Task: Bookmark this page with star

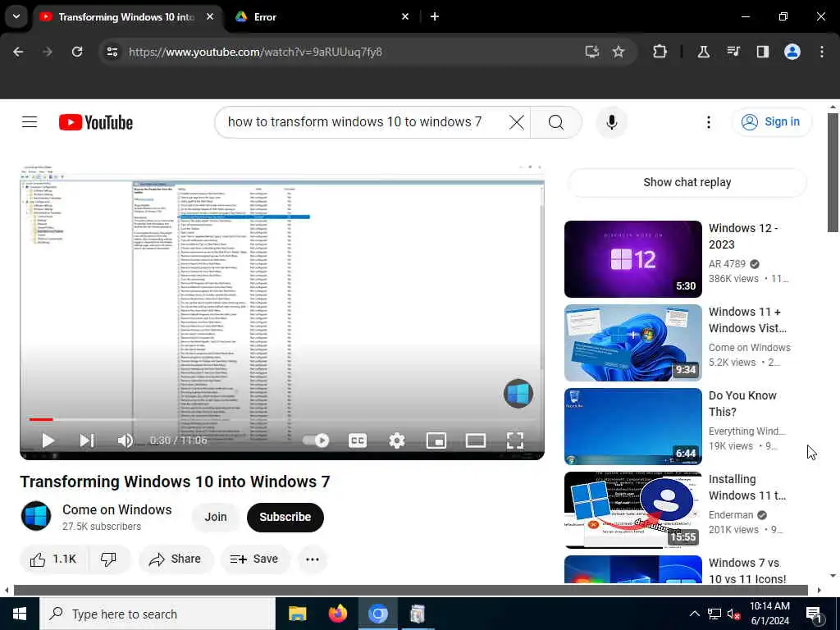Action: pyautogui.click(x=619, y=52)
